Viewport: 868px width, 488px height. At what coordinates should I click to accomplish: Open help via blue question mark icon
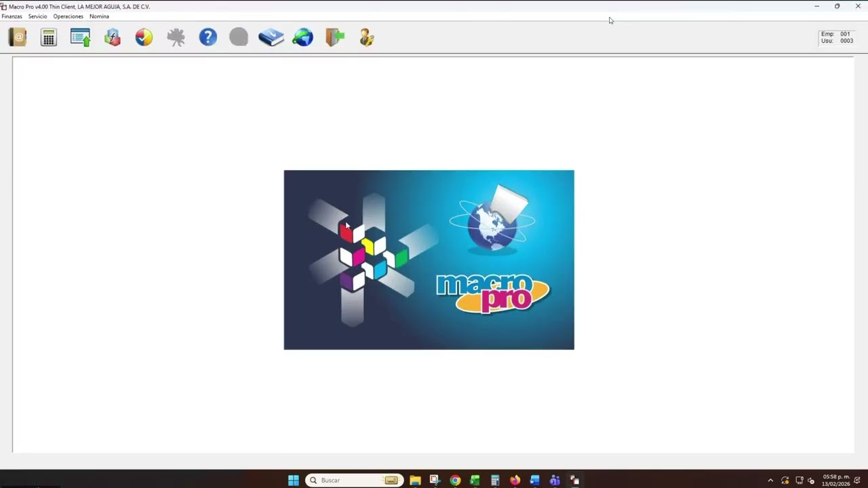(208, 37)
